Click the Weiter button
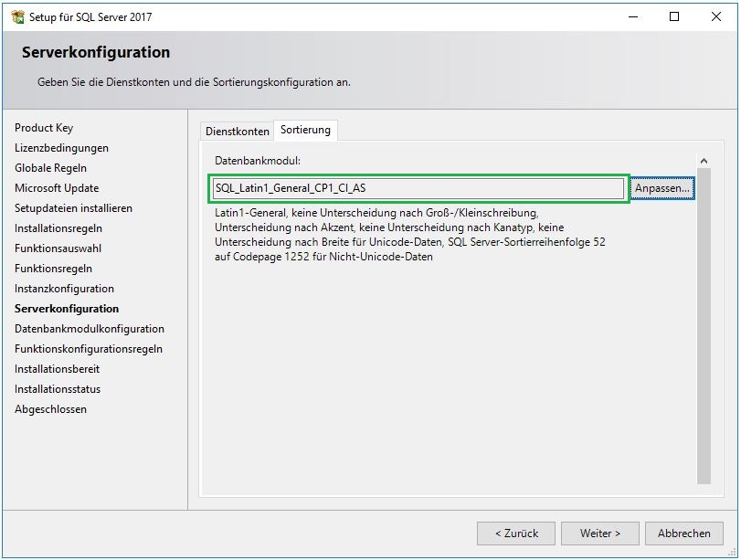Screen dimensions: 741x560 599,534
